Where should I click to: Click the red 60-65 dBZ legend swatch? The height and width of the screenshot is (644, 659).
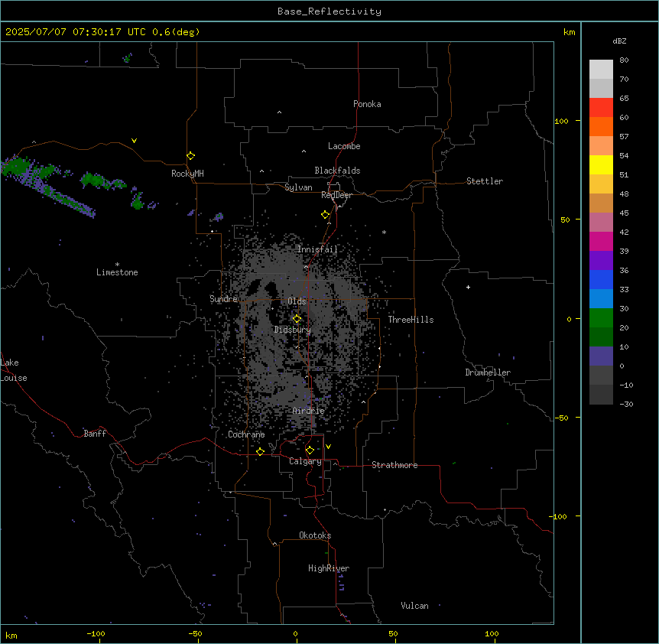point(601,107)
